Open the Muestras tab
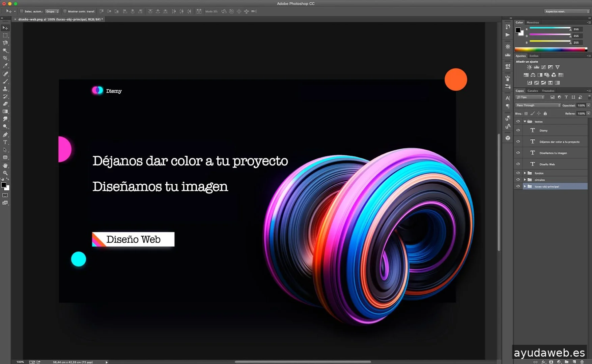592x364 pixels. (533, 23)
